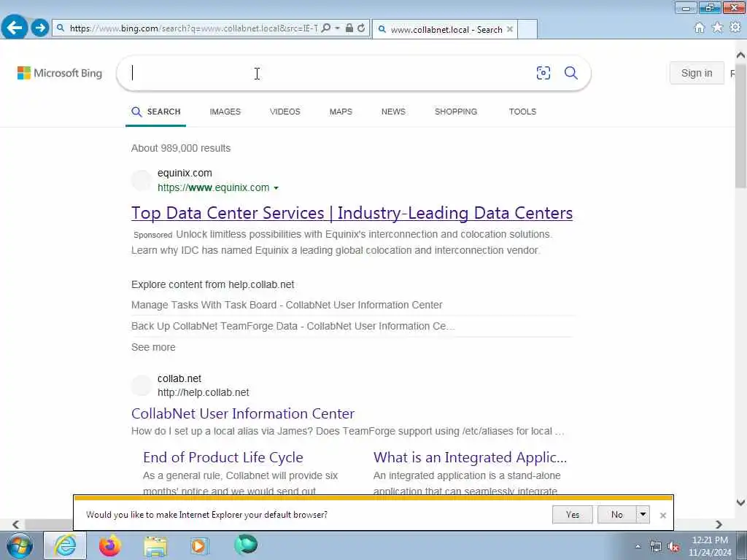Viewport: 747px width, 560px height.
Task: Click About 989,000 results text
Action: coord(181,148)
